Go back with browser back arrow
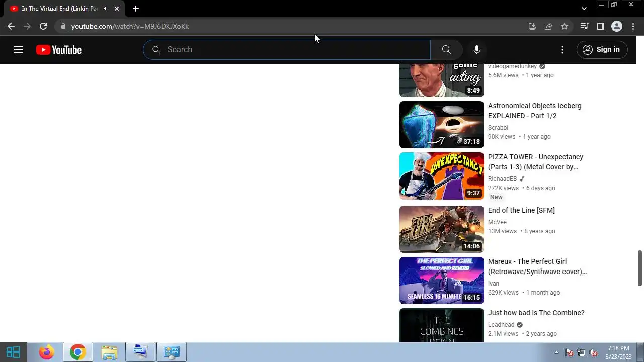The image size is (644, 362). [11, 26]
